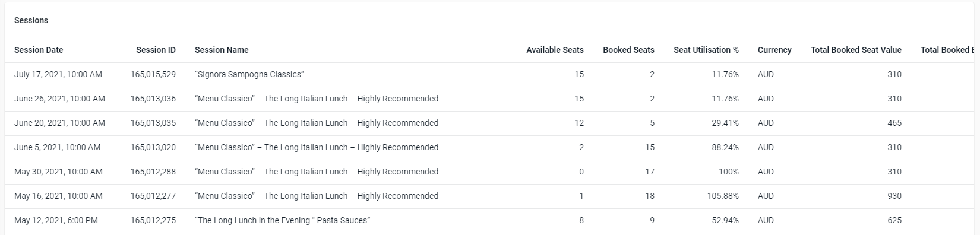The width and height of the screenshot is (980, 235).
Task: Sort by Session Date column header
Action: [x=39, y=50]
